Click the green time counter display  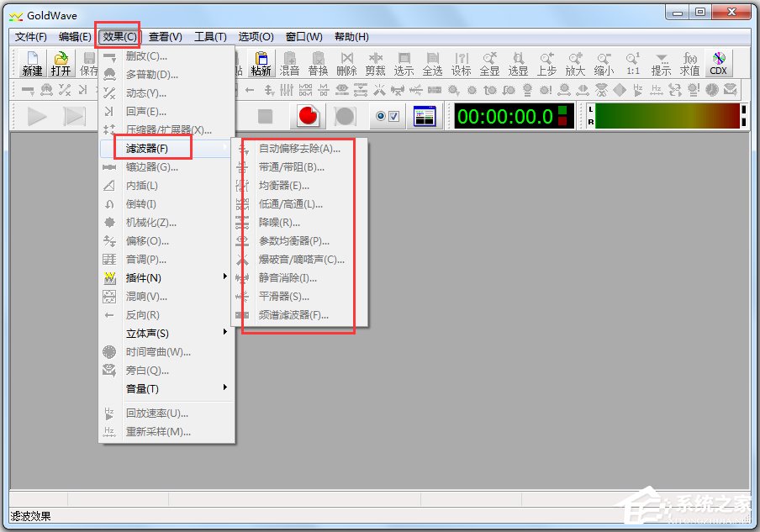click(514, 116)
